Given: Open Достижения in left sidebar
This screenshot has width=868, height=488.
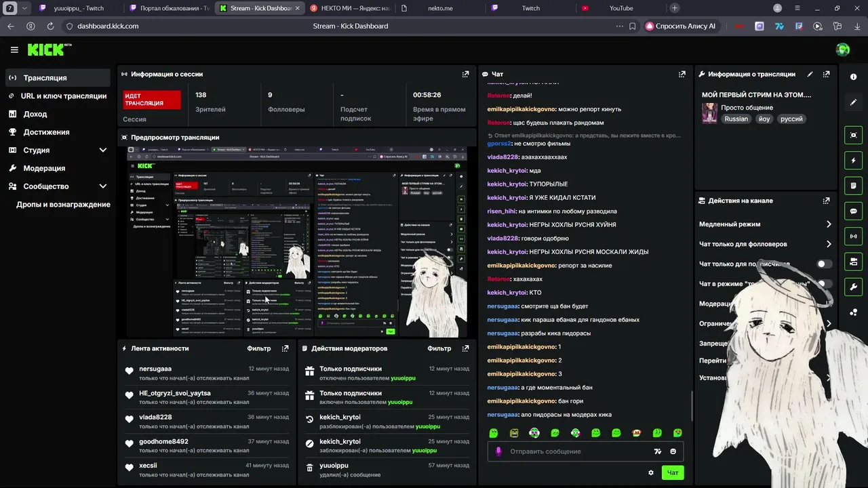Looking at the screenshot, I should click(57, 132).
